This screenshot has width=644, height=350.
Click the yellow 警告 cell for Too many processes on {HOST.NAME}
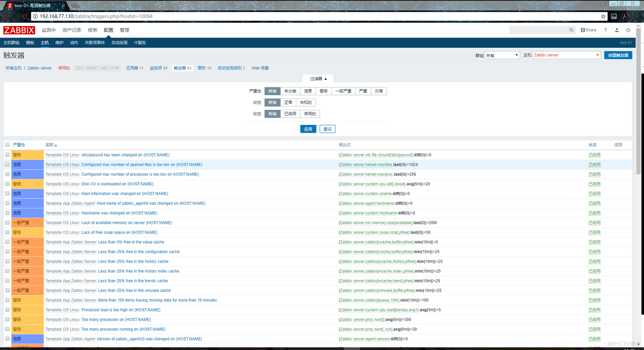click(28, 320)
